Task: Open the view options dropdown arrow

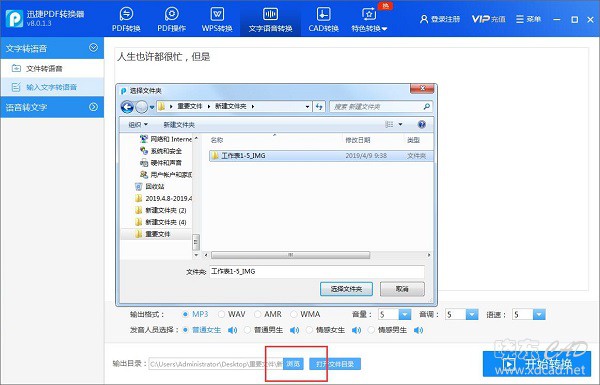Action: (x=400, y=124)
